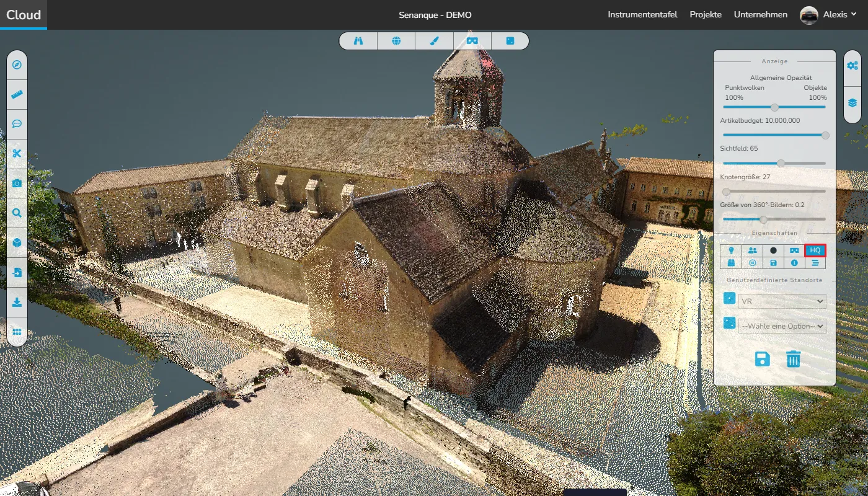The width and height of the screenshot is (868, 496).
Task: Open the grid apps icon in left sidebar
Action: tap(17, 332)
